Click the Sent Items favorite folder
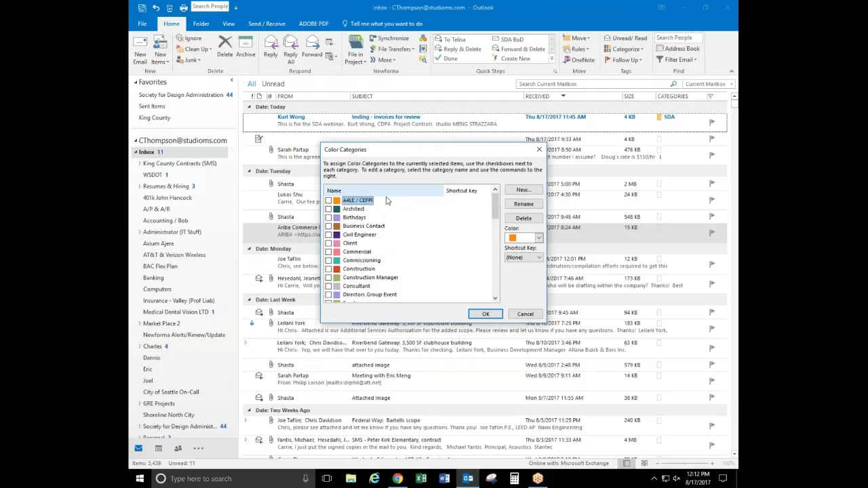Image resolution: width=868 pixels, height=488 pixels. pyautogui.click(x=152, y=106)
